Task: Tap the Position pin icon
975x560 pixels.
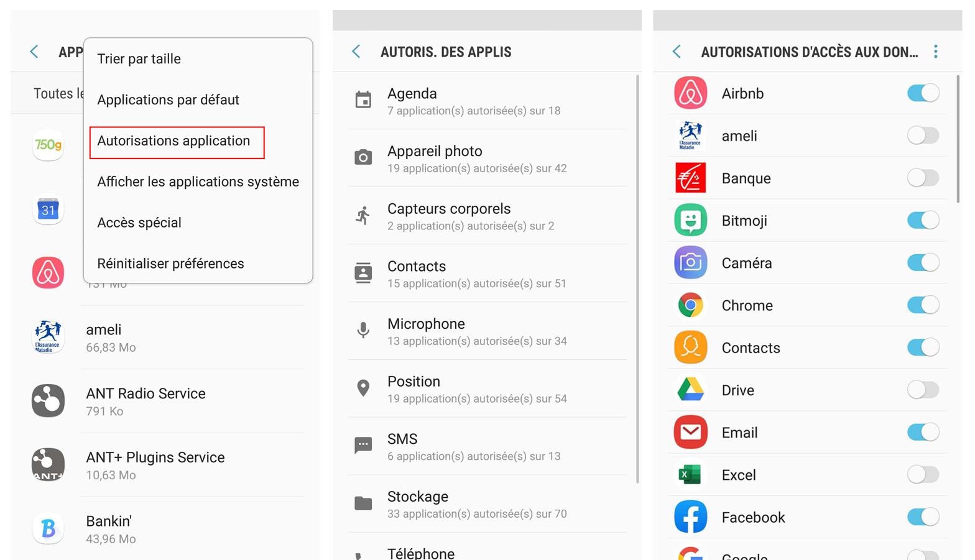Action: pos(363,388)
